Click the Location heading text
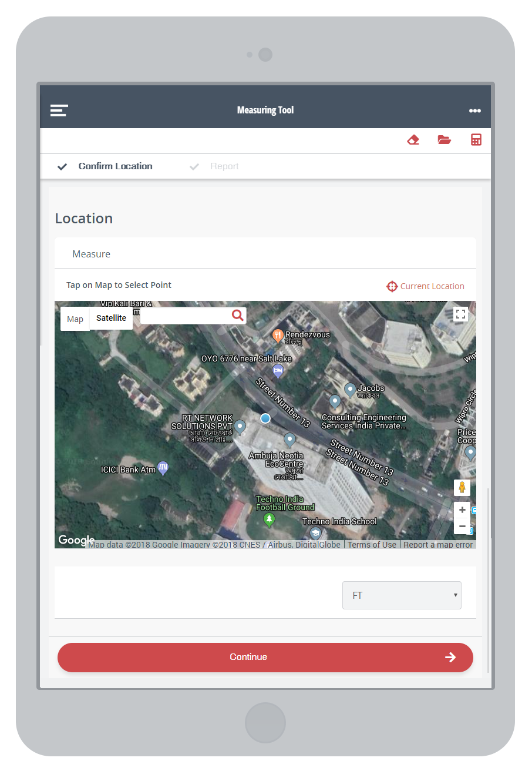The width and height of the screenshot is (532, 771). pyautogui.click(x=84, y=219)
